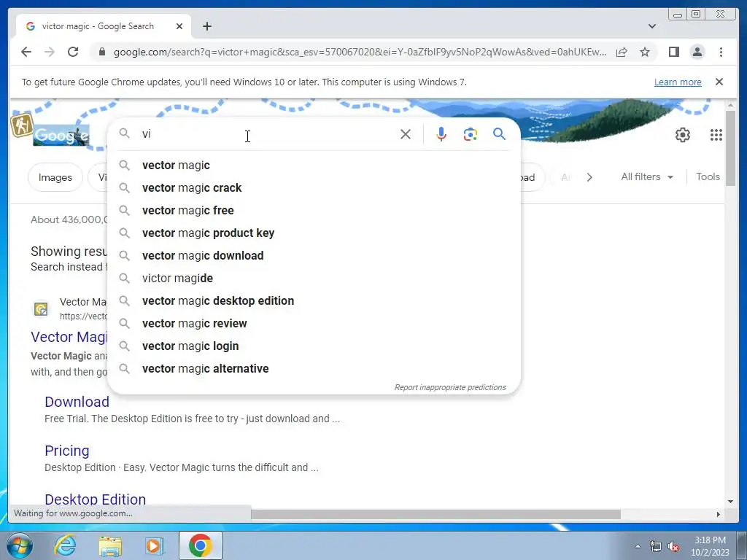Image resolution: width=747 pixels, height=560 pixels.
Task: Open Windows Media Player from taskbar
Action: (x=155, y=545)
